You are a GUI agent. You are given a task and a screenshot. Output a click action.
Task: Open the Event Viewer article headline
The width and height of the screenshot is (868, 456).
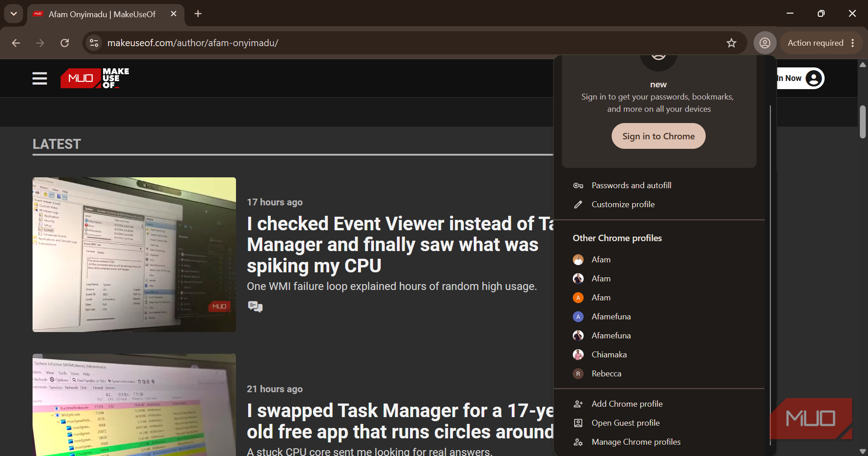[400, 245]
